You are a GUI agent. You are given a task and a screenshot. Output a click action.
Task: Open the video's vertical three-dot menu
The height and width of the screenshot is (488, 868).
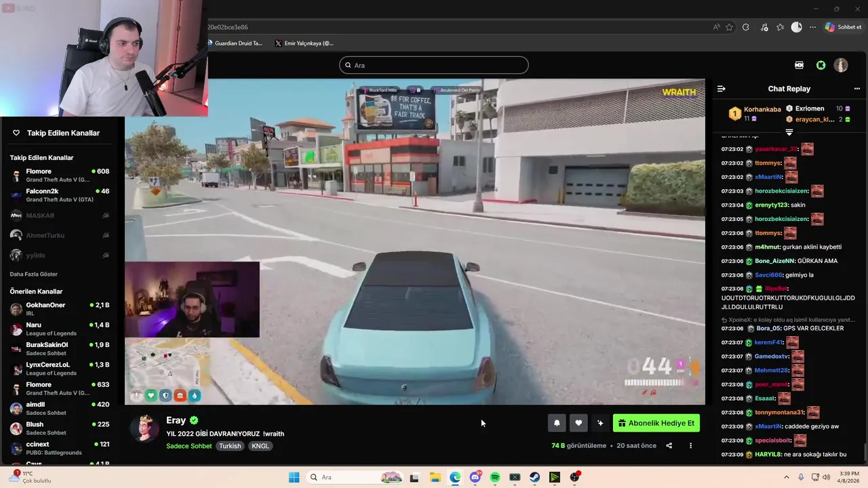tap(690, 445)
